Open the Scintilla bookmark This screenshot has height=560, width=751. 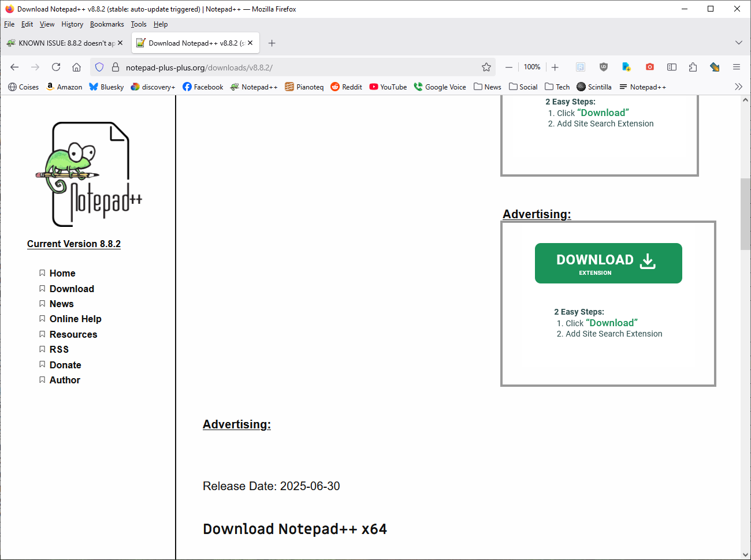click(594, 87)
